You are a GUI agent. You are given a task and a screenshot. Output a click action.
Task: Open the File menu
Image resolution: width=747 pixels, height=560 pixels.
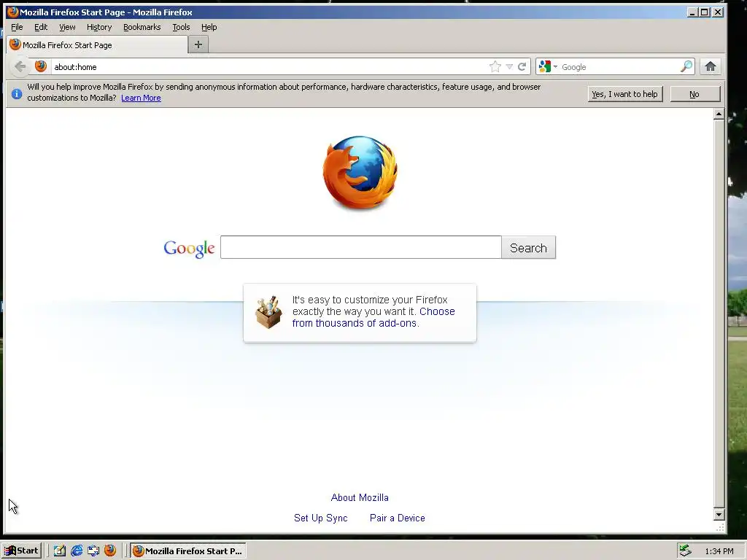(17, 27)
